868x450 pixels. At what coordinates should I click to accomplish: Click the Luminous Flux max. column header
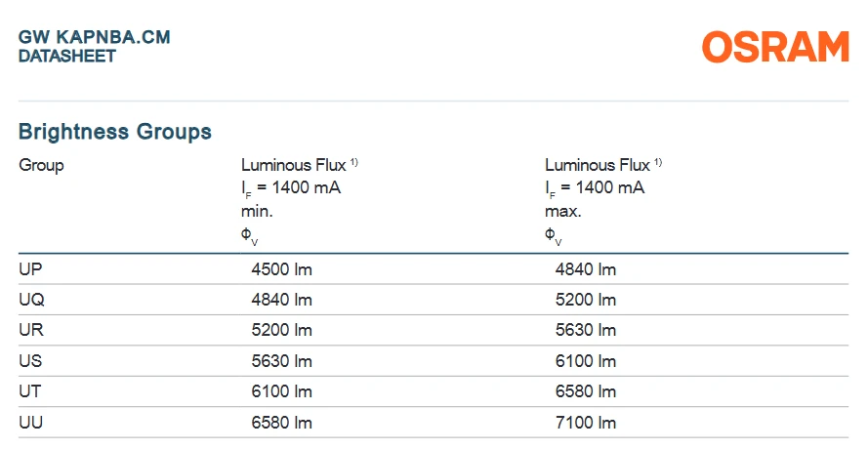(x=603, y=201)
